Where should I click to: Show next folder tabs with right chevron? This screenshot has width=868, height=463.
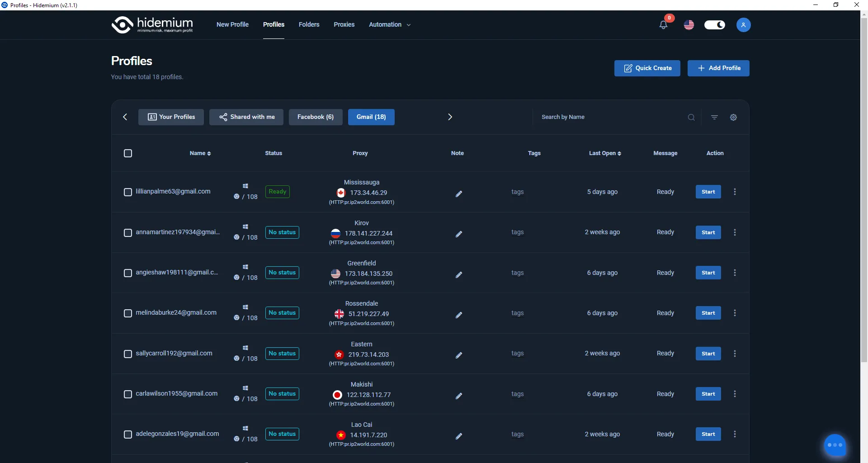[x=450, y=117]
